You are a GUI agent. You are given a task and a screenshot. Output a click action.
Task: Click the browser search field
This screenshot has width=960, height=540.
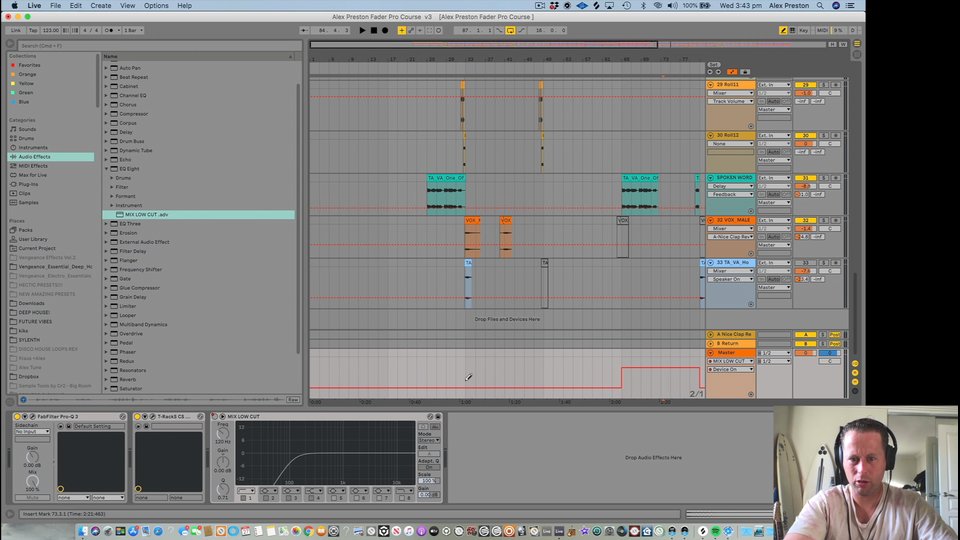(158, 45)
